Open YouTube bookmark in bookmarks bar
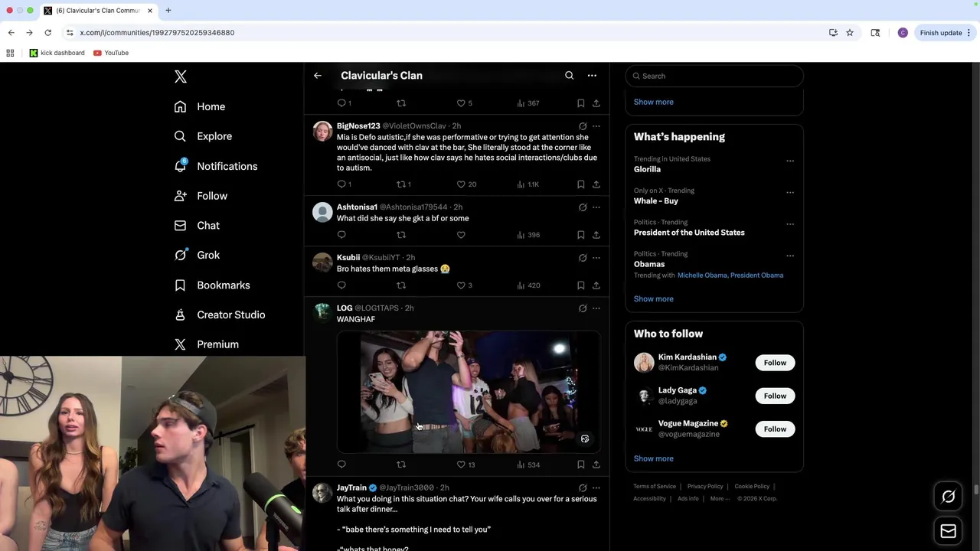 tap(111, 53)
